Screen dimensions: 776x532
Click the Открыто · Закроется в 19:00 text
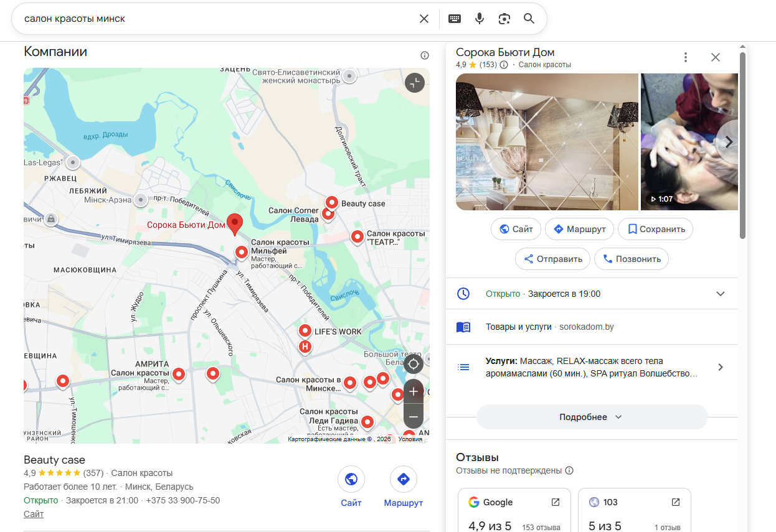click(x=543, y=294)
